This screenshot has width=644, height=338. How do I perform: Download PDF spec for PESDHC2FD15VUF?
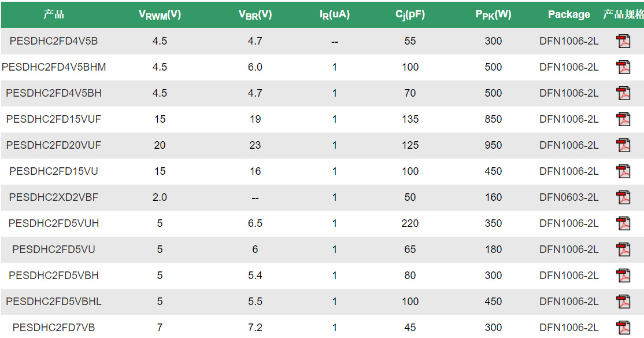623,119
